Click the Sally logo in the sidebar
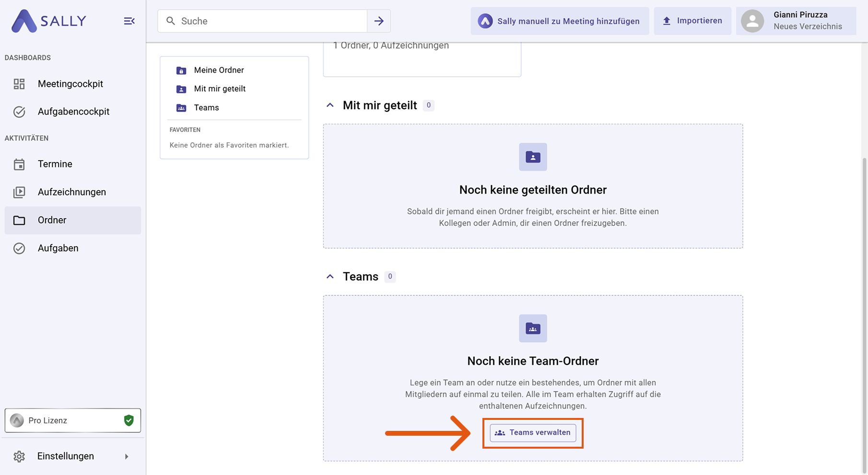This screenshot has width=868, height=475. point(48,21)
